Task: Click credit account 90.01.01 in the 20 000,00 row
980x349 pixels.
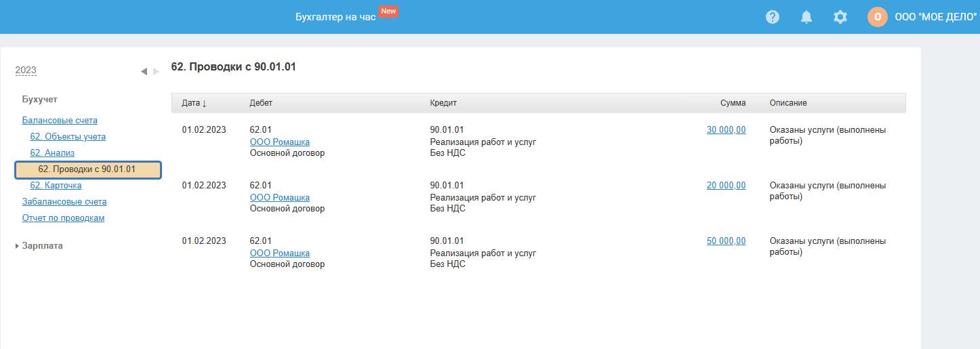Action: pyautogui.click(x=447, y=186)
